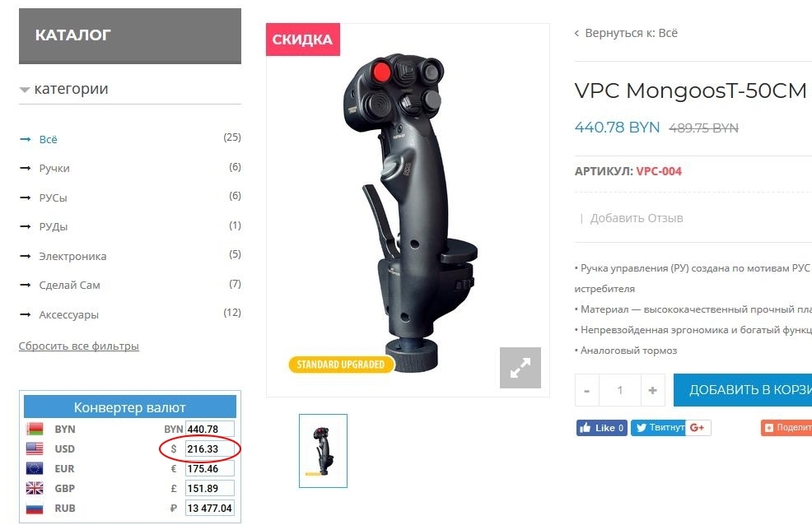Image resolution: width=812 pixels, height=525 pixels.
Task: Click the Belarus flag BYN icon
Action: pos(35,429)
